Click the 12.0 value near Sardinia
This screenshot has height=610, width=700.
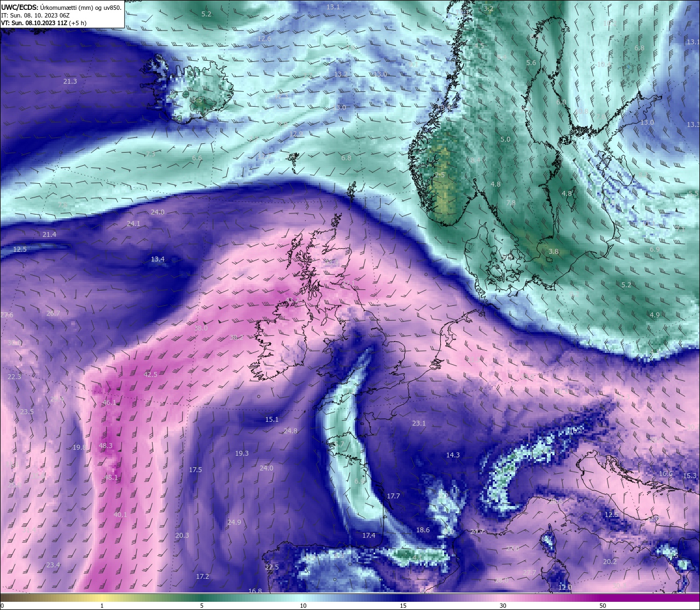click(565, 588)
